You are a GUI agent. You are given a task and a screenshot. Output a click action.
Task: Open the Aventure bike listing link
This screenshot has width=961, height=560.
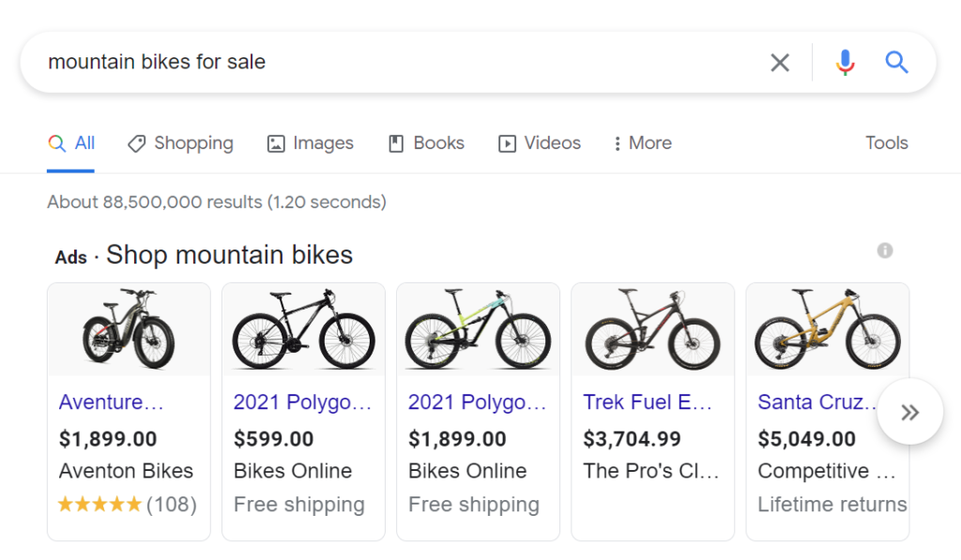[x=113, y=401]
